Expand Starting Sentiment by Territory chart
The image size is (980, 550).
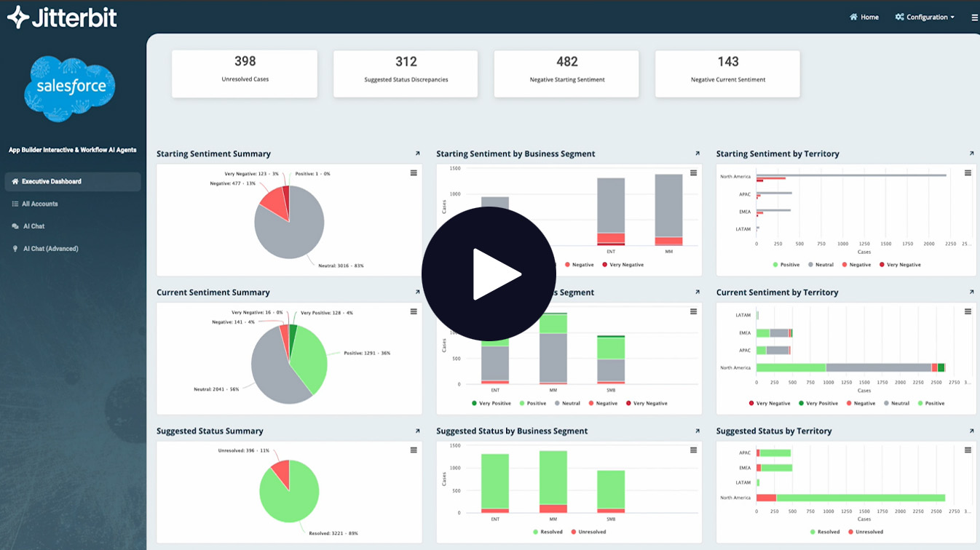point(971,154)
